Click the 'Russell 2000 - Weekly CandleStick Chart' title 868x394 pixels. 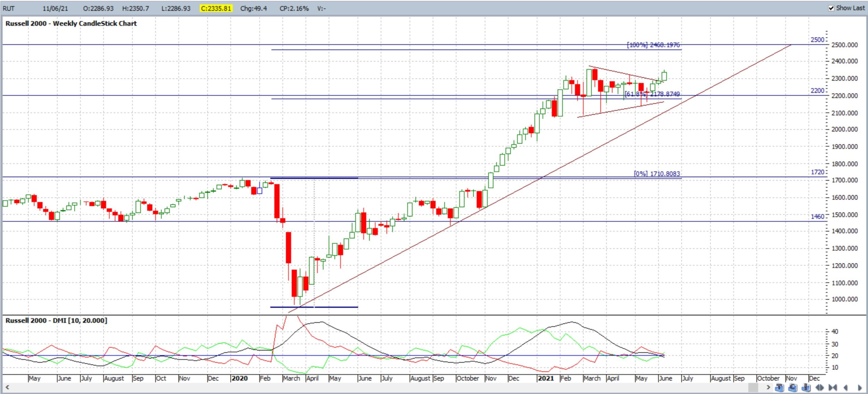pos(71,23)
